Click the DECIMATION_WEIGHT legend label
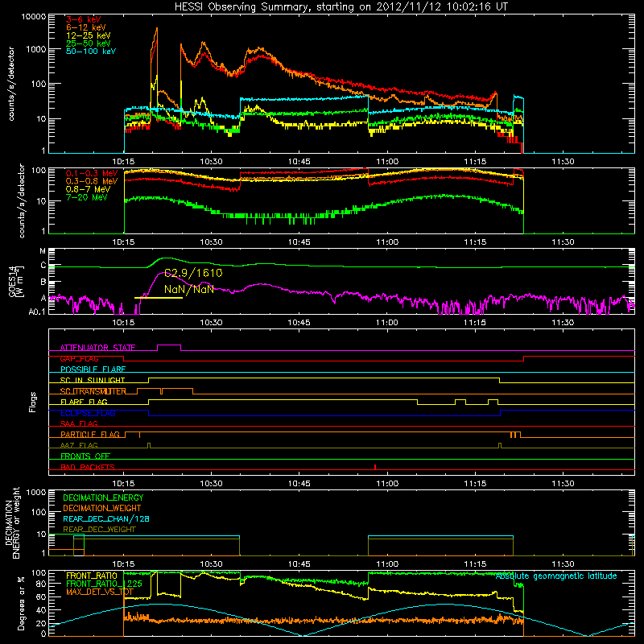The height and width of the screenshot is (644, 644). coord(102,509)
